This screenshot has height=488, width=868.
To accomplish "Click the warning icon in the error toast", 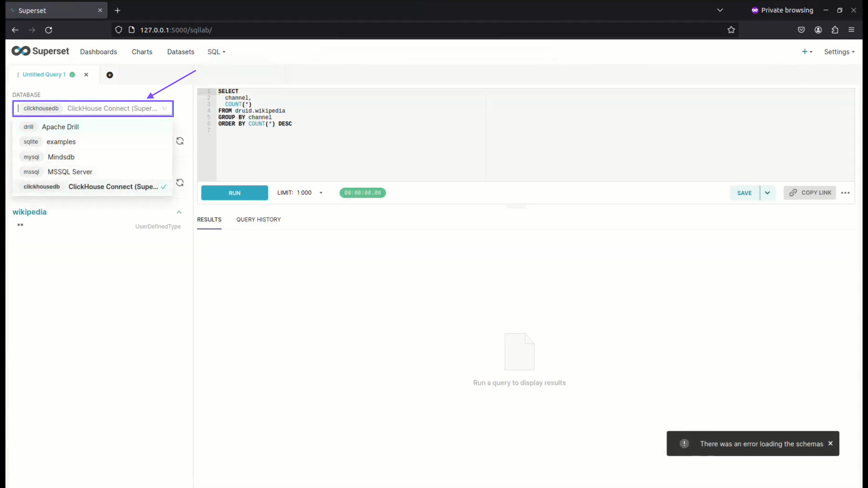I will (x=684, y=443).
